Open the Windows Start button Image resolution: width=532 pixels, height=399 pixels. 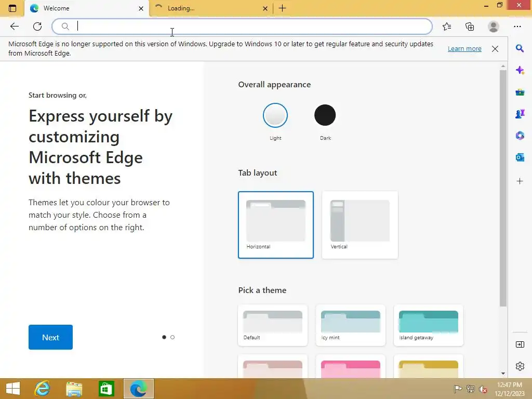pos(13,389)
